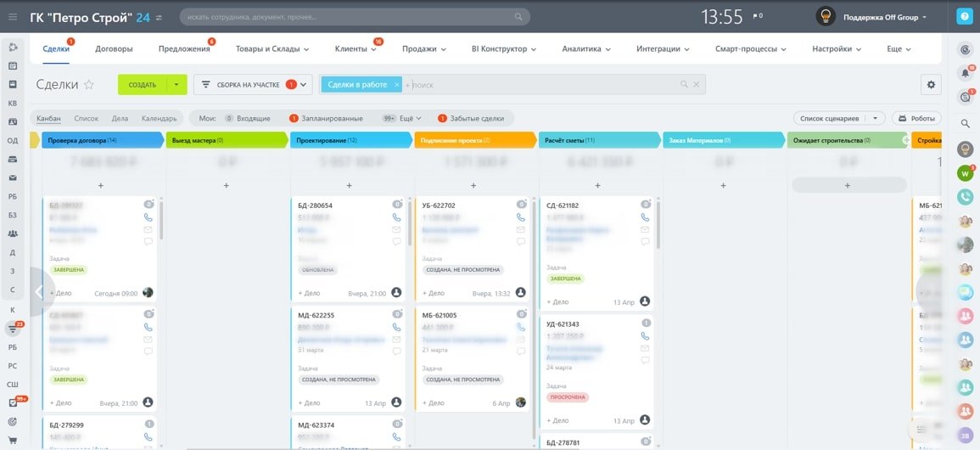980x450 pixels.
Task: Add Сделки page to favorites star
Action: point(89,85)
